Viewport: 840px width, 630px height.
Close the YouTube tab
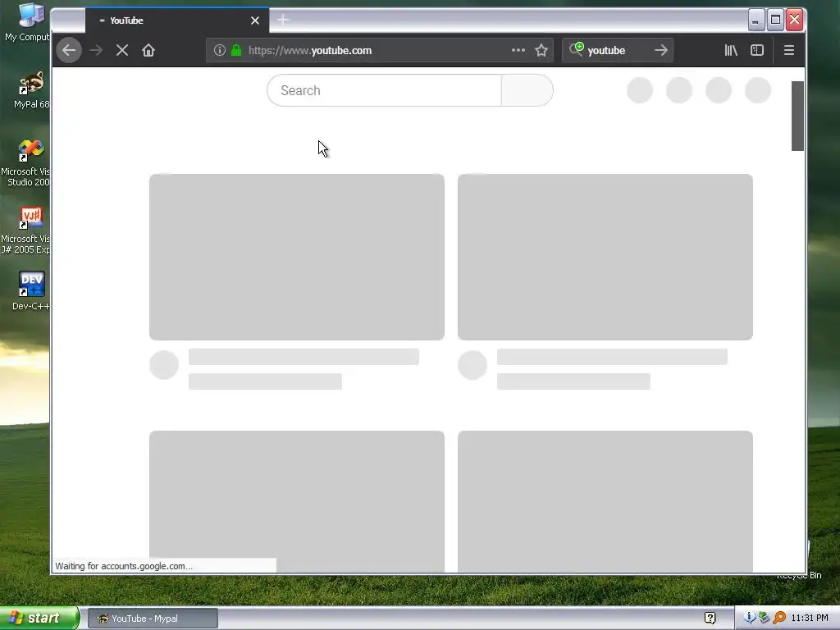coord(255,21)
